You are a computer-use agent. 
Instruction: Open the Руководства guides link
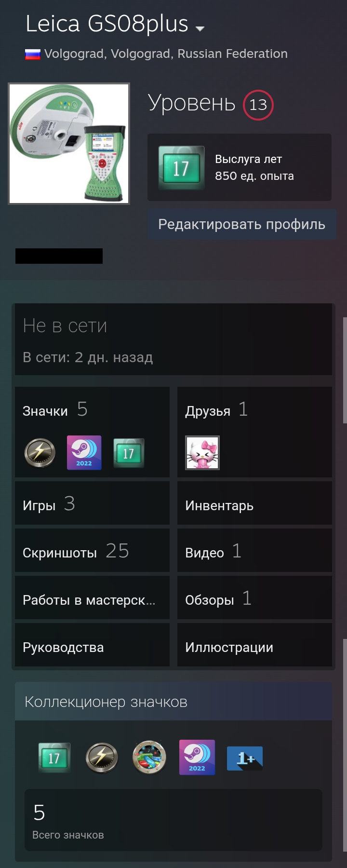click(92, 645)
